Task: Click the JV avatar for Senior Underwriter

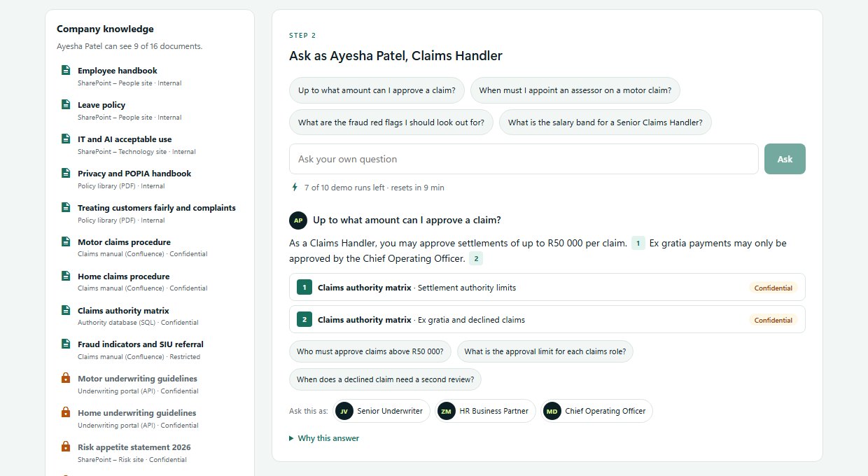Action: pyautogui.click(x=344, y=411)
